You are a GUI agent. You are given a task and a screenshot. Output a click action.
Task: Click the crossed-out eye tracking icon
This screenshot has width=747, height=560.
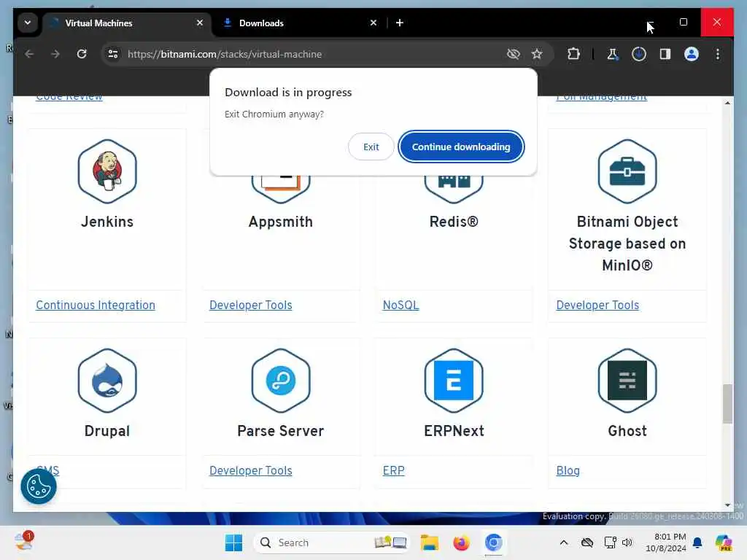click(513, 54)
